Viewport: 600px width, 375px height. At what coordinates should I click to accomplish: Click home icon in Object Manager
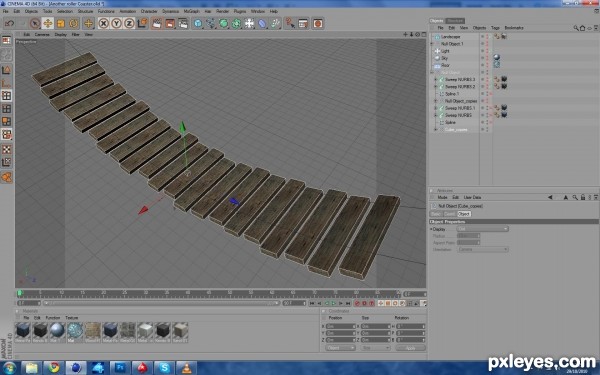(582, 28)
